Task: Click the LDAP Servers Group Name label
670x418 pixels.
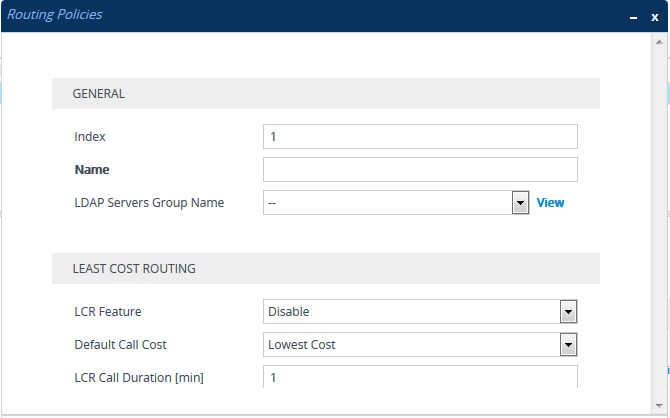Action: pyautogui.click(x=149, y=202)
